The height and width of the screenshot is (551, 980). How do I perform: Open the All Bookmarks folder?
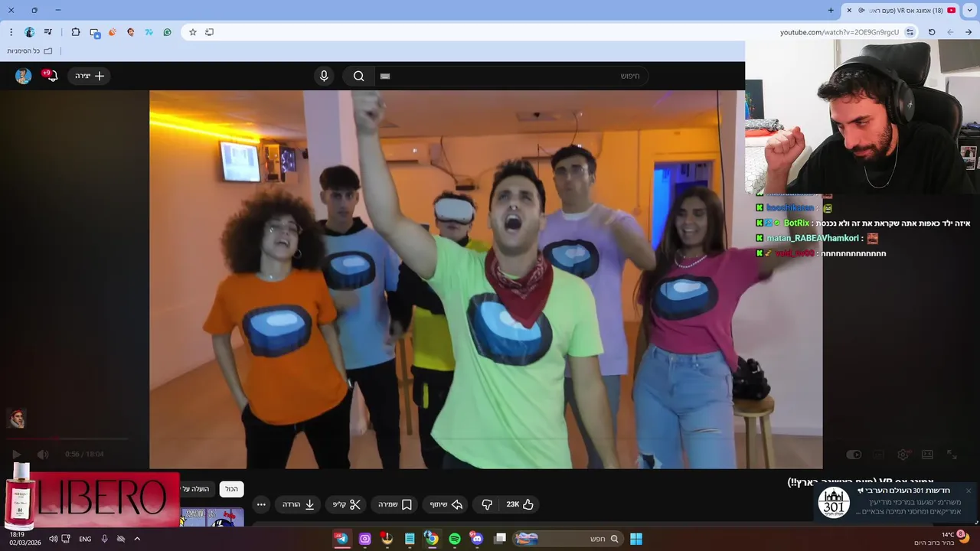tap(30, 51)
